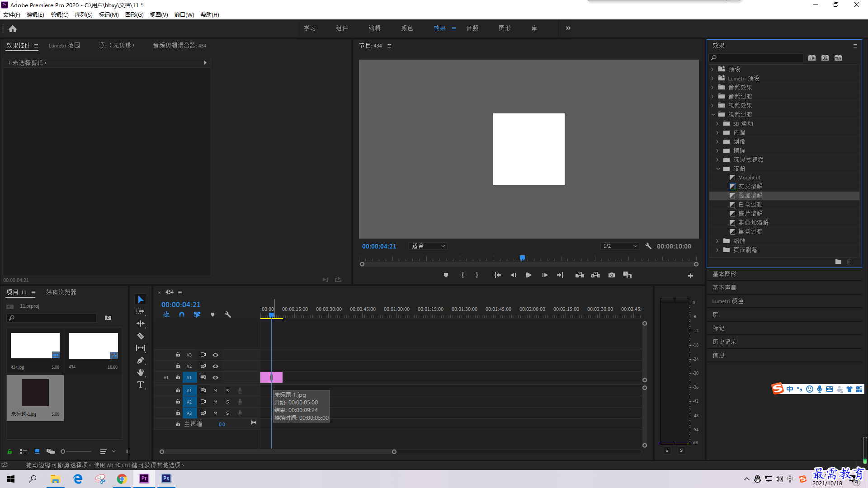Open the 窗口(W) menu
Viewport: 868px width, 488px height.
(184, 14)
